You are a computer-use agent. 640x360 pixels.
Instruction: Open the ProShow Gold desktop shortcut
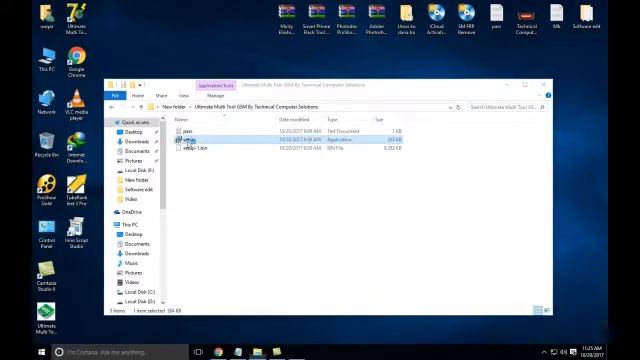point(47,190)
